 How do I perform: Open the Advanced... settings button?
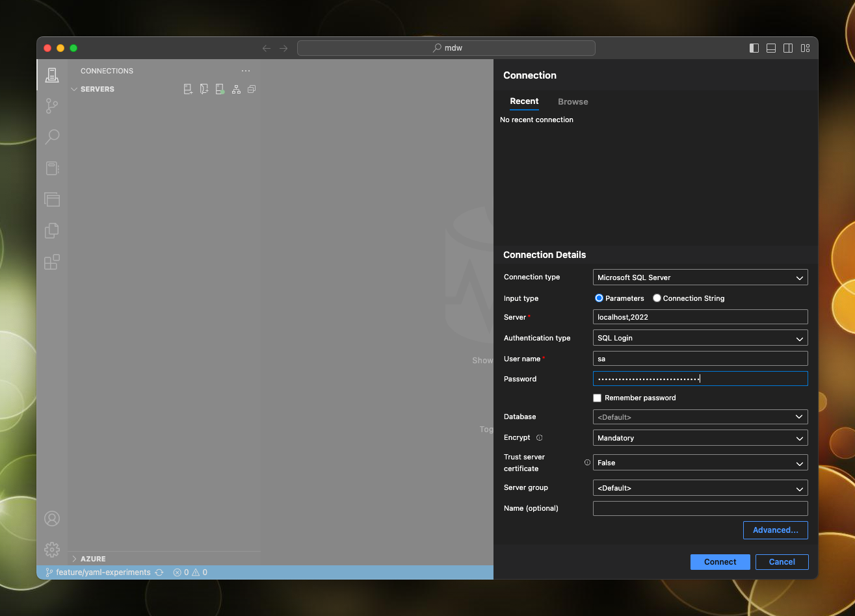coord(776,530)
